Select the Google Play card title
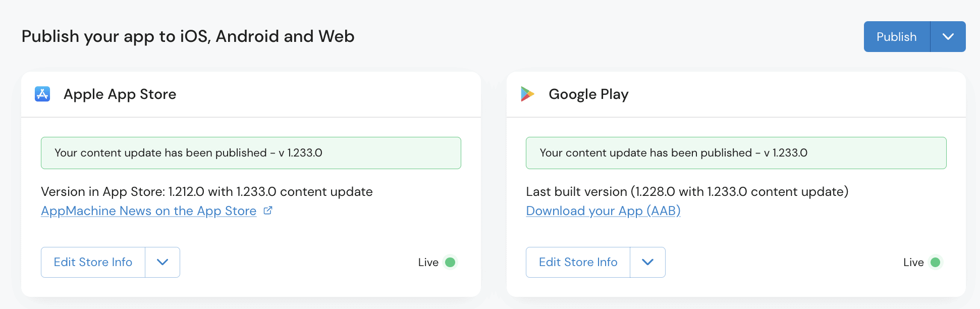Screen dimensions: 980x309 coord(588,94)
